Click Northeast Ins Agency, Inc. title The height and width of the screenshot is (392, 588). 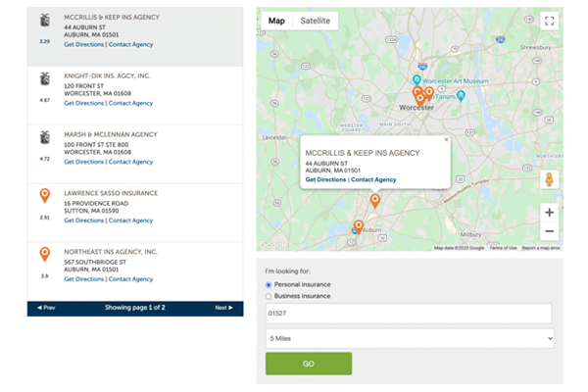click(111, 252)
